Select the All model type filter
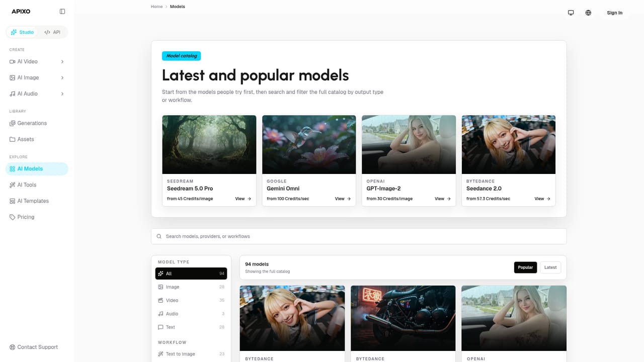The width and height of the screenshot is (644, 362). [191, 274]
